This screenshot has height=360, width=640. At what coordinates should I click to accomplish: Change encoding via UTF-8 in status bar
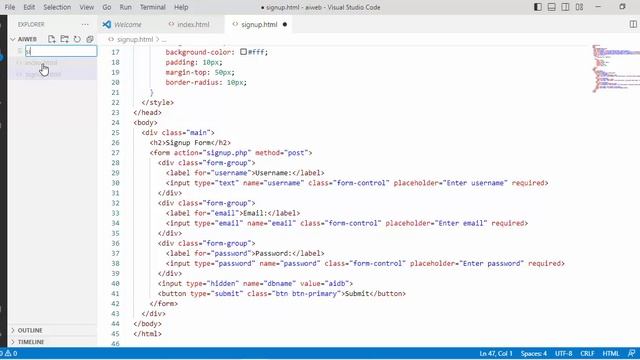point(564,353)
